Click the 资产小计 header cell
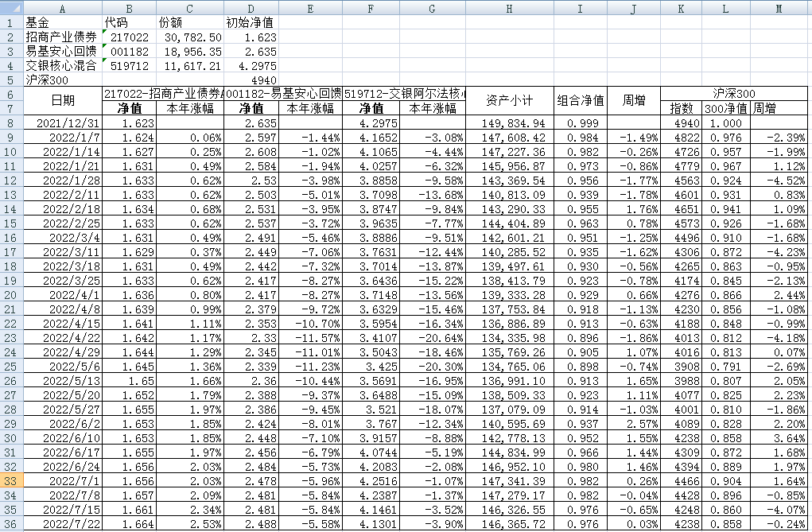The height and width of the screenshot is (532, 812). click(x=510, y=101)
